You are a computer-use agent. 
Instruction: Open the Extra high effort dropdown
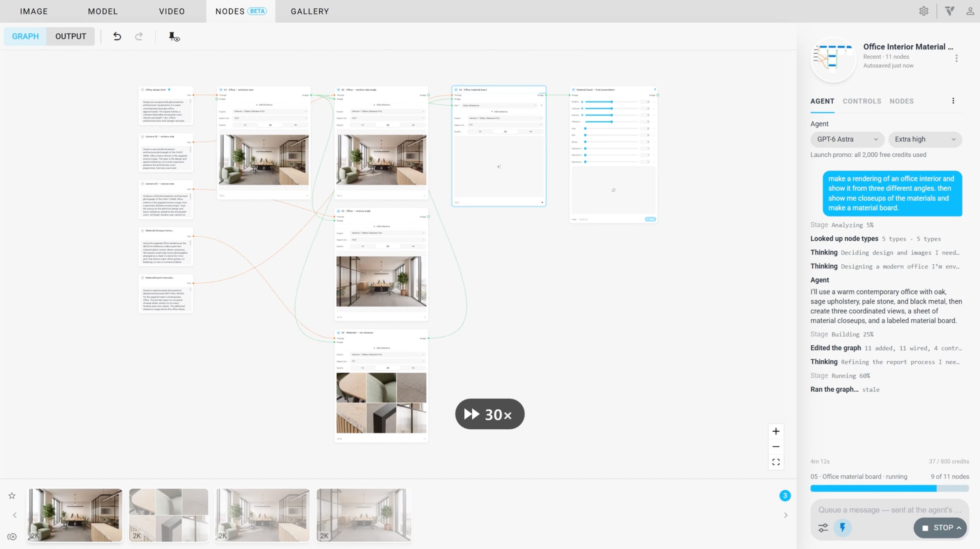coord(925,139)
